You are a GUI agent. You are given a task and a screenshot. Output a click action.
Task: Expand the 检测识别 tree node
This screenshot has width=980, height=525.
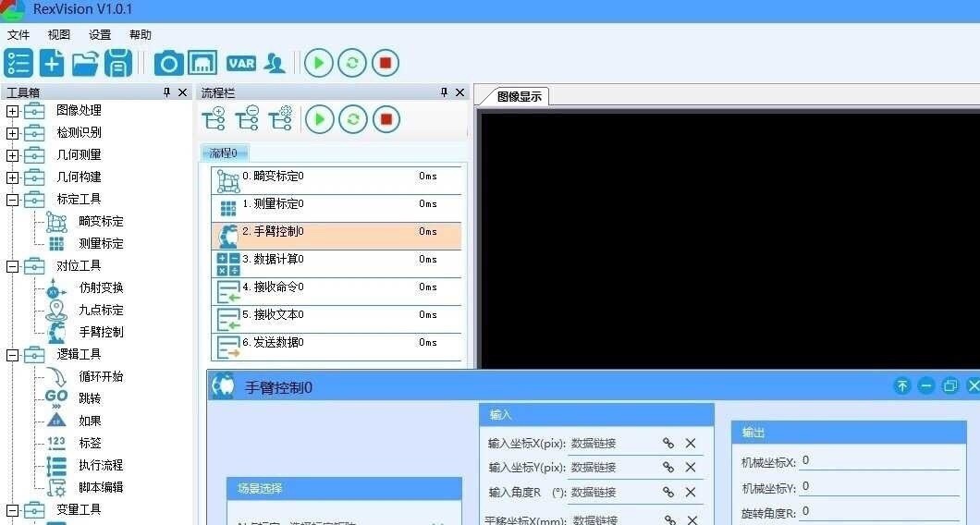[x=13, y=133]
